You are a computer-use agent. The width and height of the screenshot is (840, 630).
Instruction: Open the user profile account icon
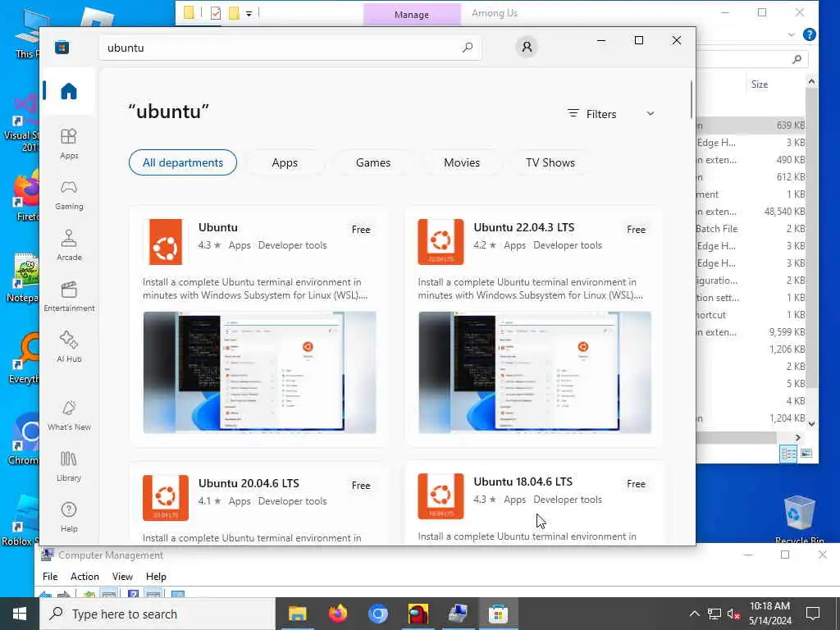coord(527,47)
